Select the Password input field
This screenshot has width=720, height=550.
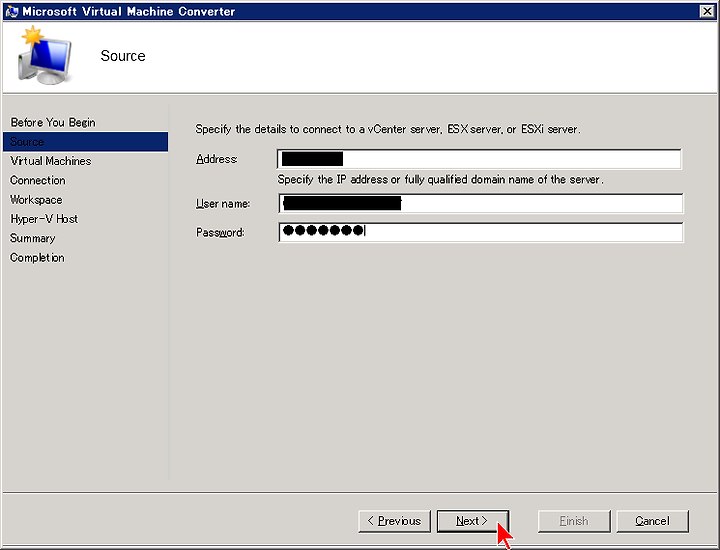(x=480, y=232)
